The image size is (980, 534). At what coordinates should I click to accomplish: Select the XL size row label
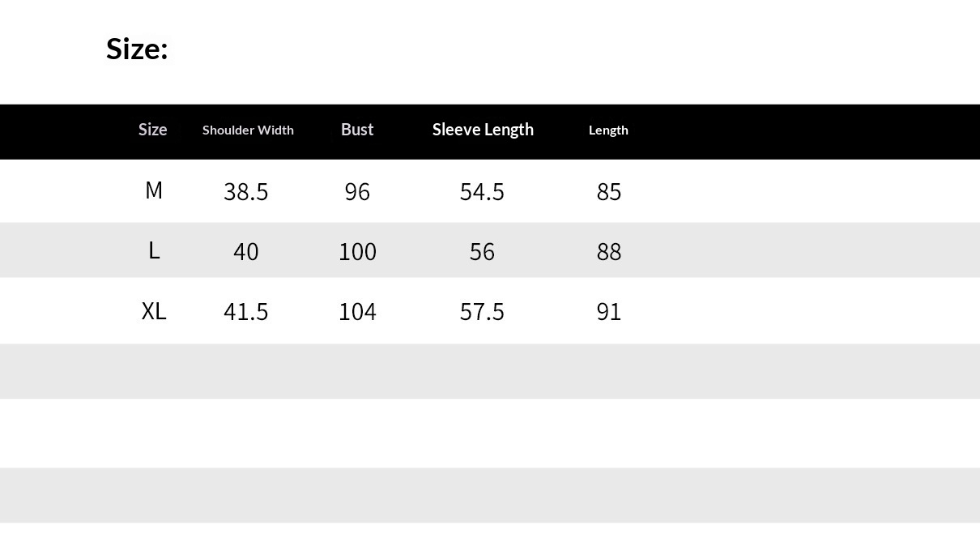[x=154, y=311]
